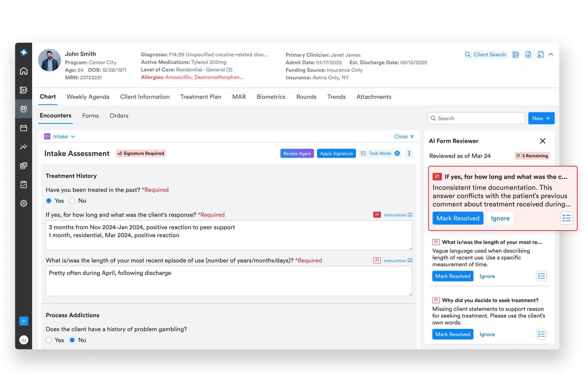Open Client Search
588x392 pixels.
click(485, 55)
